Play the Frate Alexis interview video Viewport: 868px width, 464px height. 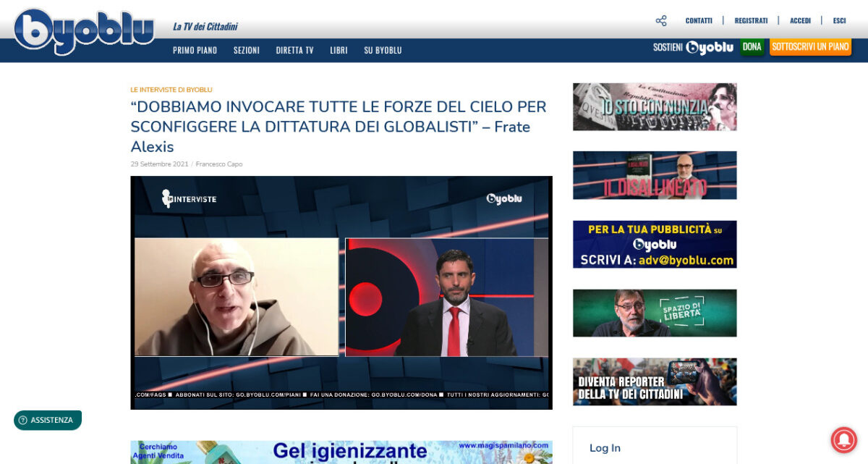coord(341,293)
